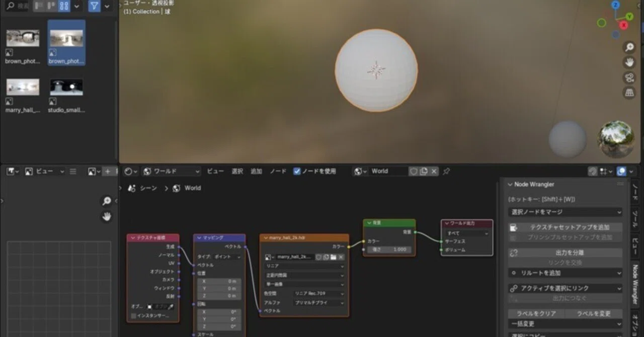
Task: Open the filter settings dropdown arrow
Action: (x=107, y=6)
